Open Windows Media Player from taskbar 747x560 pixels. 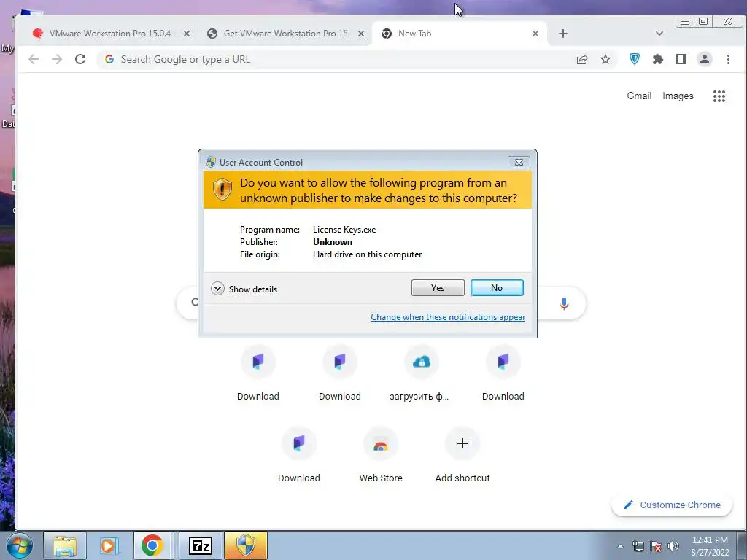[x=109, y=545]
